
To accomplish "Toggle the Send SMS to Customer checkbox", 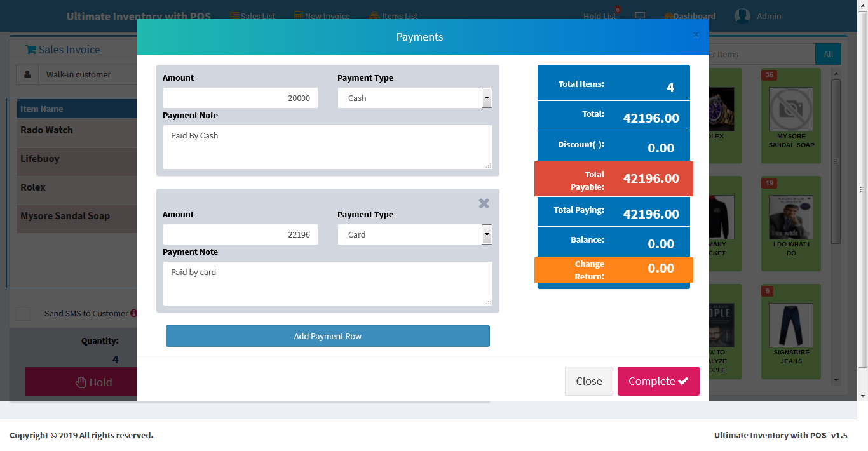I will coord(23,314).
